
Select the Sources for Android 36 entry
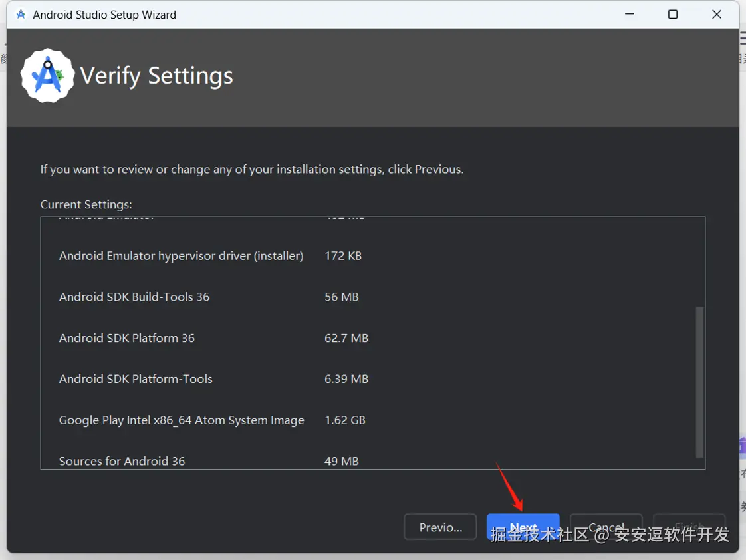(122, 461)
